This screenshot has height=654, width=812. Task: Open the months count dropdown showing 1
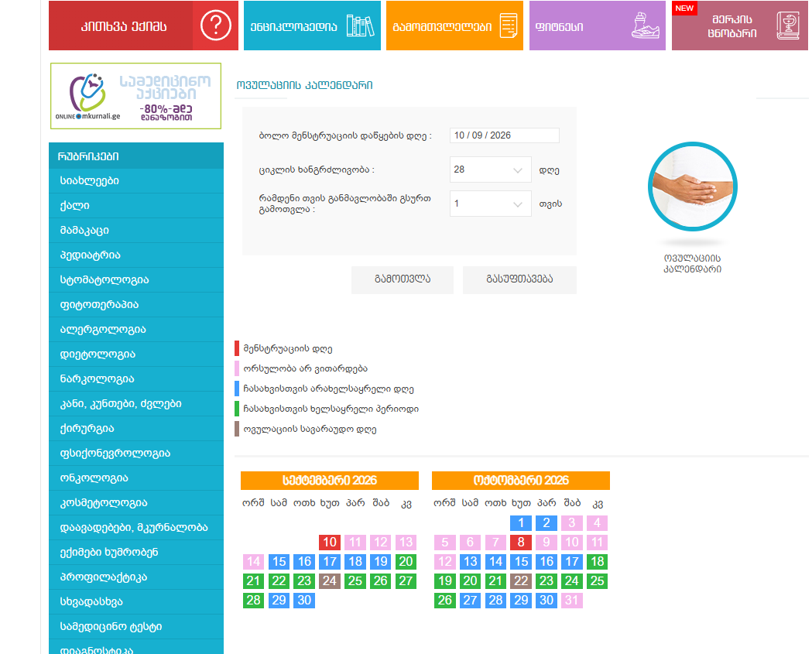pyautogui.click(x=491, y=204)
